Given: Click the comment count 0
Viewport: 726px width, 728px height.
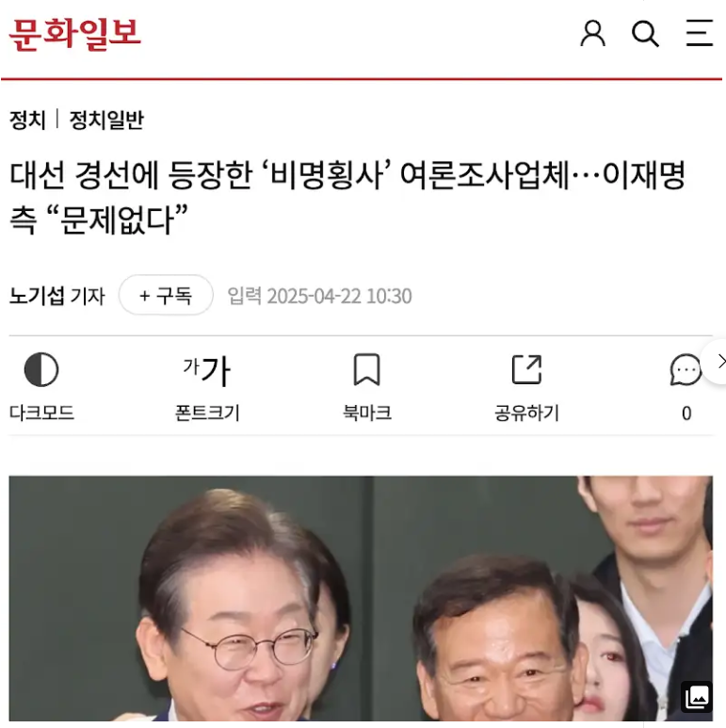Looking at the screenshot, I should (686, 413).
